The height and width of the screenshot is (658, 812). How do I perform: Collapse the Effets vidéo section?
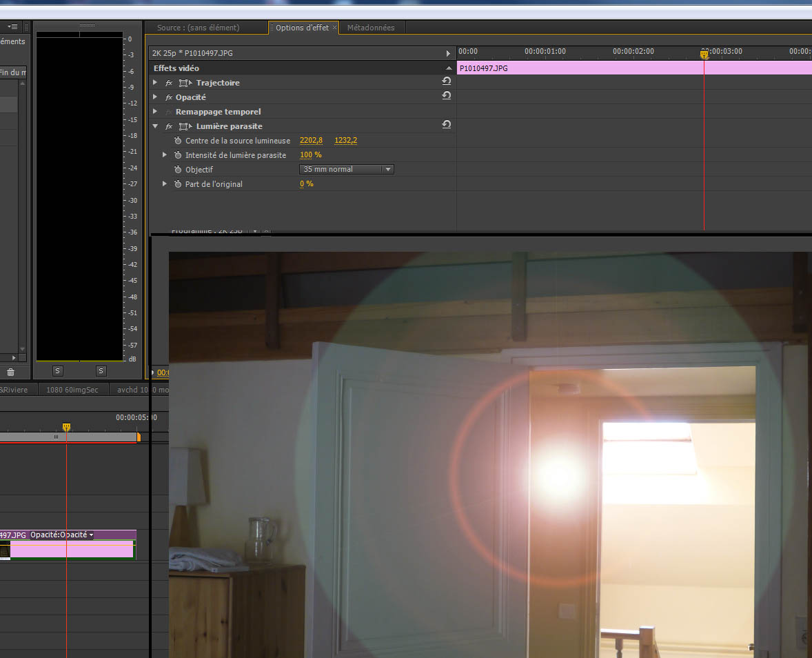tap(449, 68)
